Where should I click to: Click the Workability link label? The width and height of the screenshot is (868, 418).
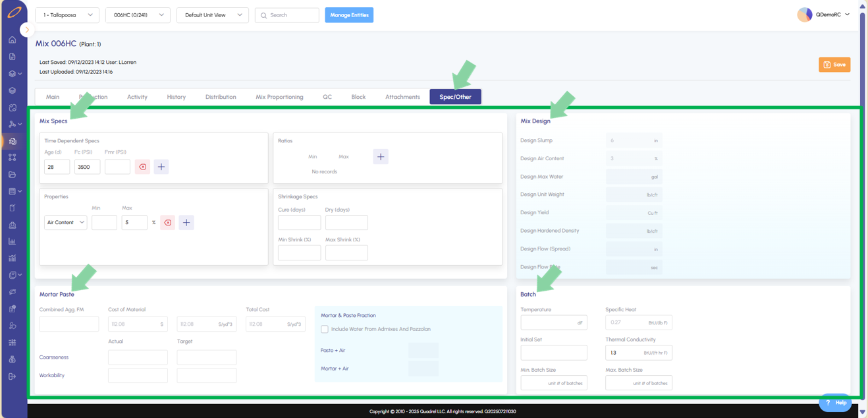(x=52, y=375)
